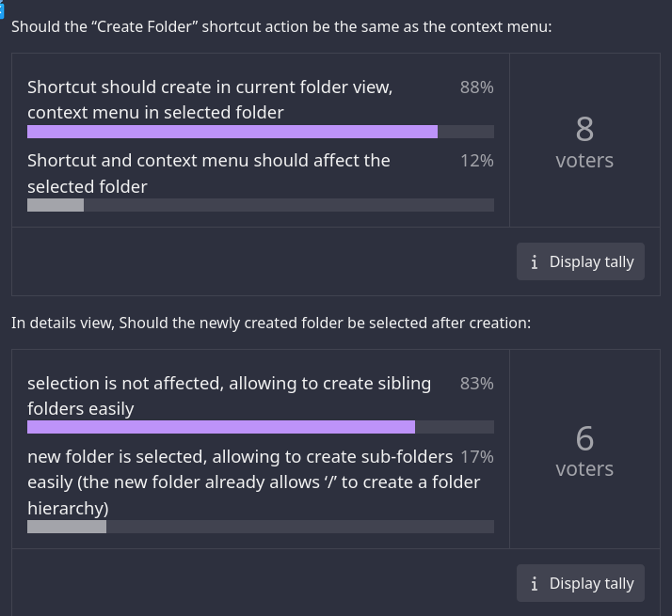The image size is (672, 616).
Task: Show the tally for the Create Folder poll
Action: [581, 262]
